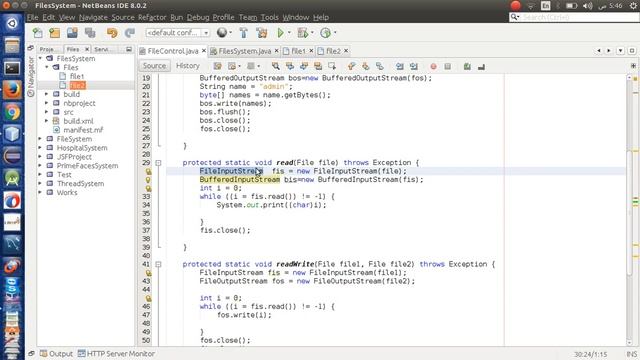640x360 pixels.
Task: Expand the HospitalSystem project node
Action: [40, 148]
